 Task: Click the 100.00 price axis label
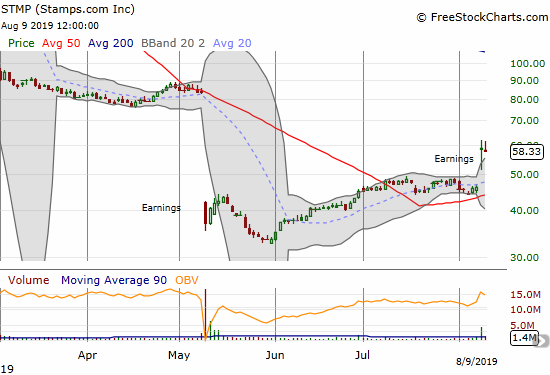(528, 64)
